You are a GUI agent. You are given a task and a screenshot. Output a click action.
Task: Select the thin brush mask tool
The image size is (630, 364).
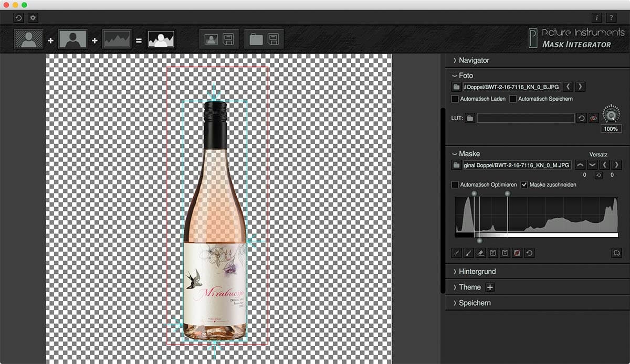(x=456, y=253)
